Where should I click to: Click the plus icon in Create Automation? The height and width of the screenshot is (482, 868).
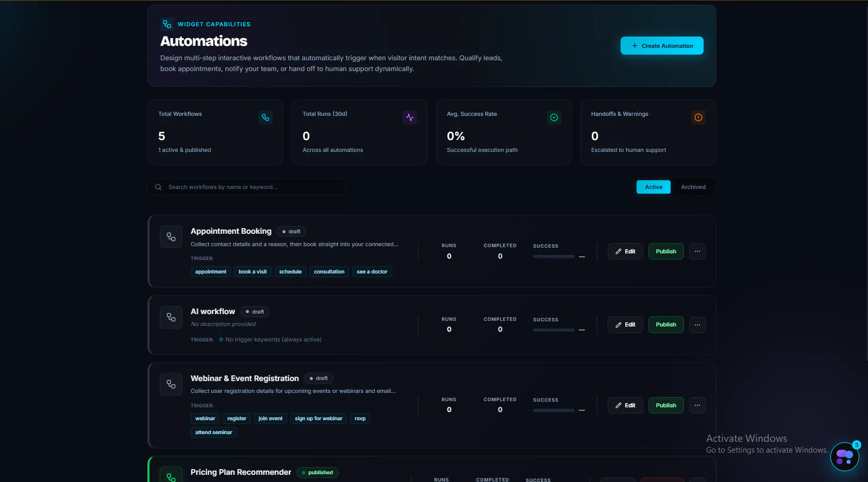pyautogui.click(x=635, y=46)
